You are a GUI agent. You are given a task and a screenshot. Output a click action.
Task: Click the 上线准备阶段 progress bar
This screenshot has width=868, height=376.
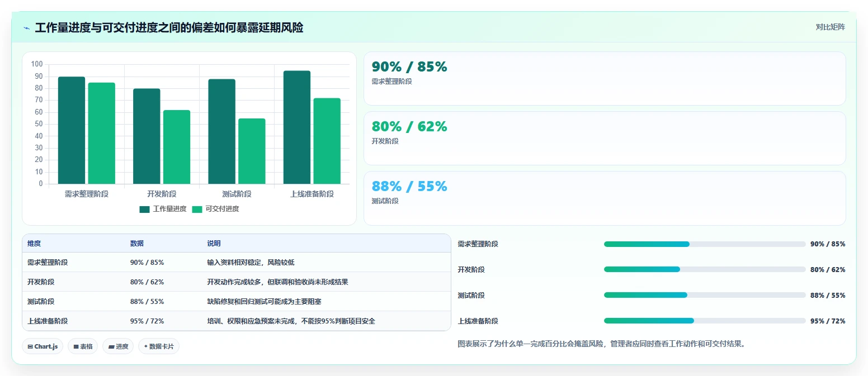[x=705, y=321]
